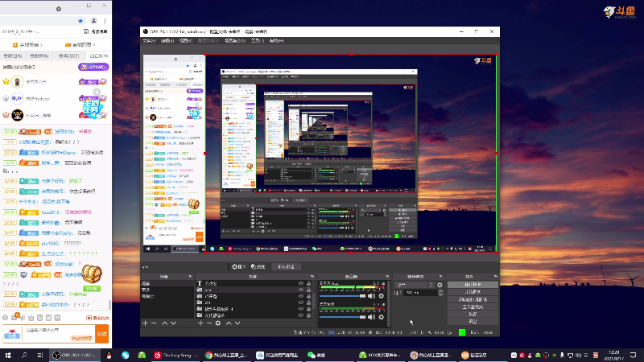Click transition duration 300 ms field
Viewport: 644px width, 362px height.
coord(419,293)
